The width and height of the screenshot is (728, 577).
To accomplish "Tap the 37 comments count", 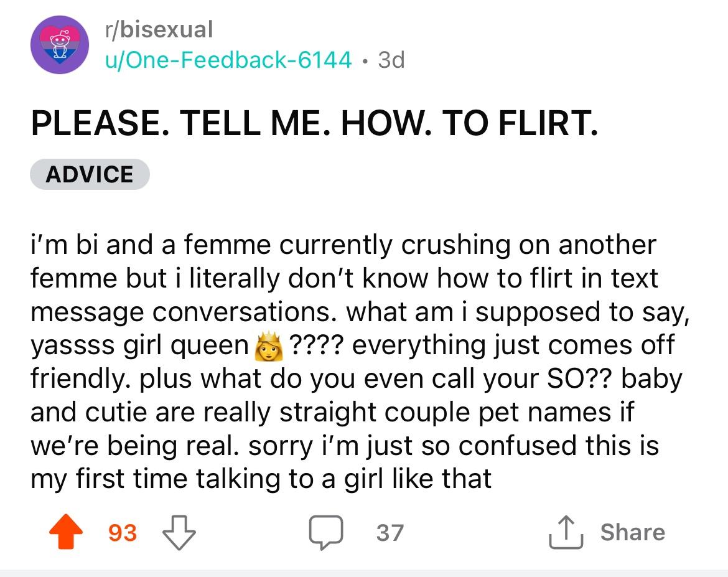I will tap(390, 533).
